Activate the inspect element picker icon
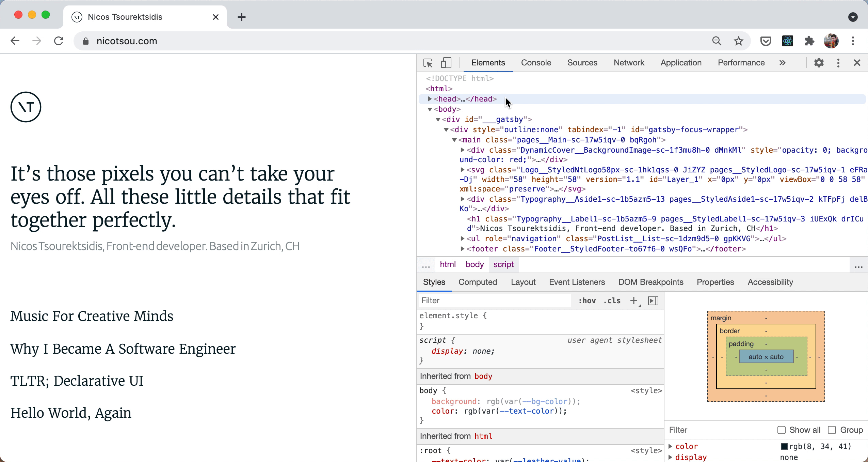The image size is (868, 462). point(428,63)
